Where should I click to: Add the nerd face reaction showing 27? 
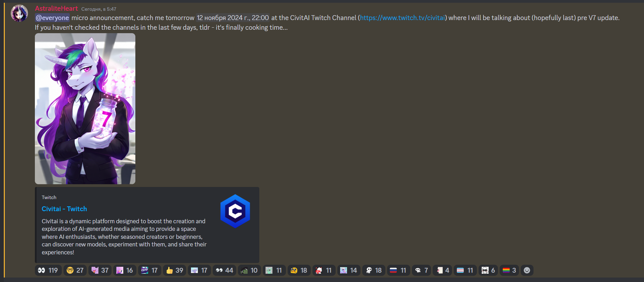tap(75, 270)
